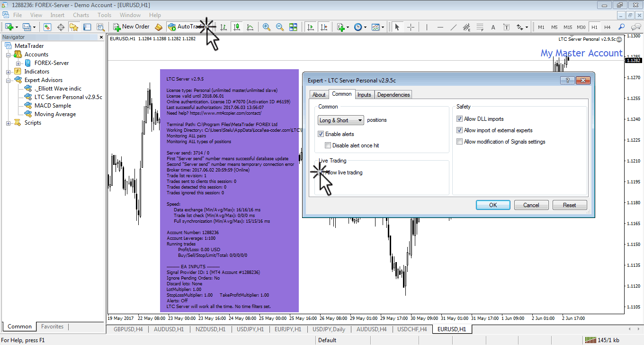
Task: Switch to the Dependencies tab
Action: click(394, 95)
